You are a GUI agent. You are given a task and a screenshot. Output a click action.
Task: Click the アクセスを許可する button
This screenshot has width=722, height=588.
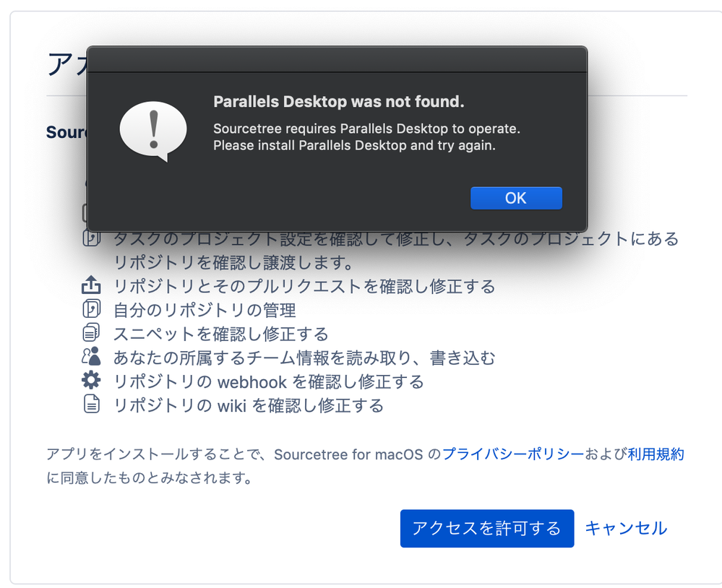486,528
